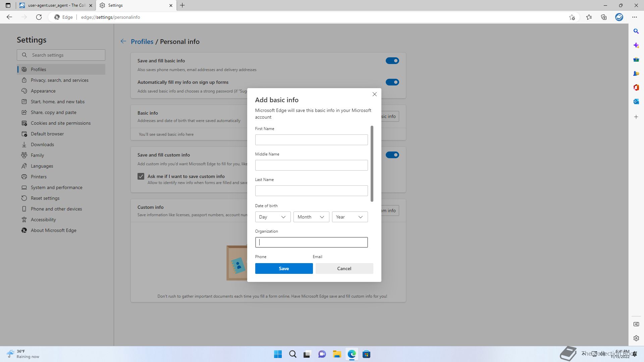Click the back arrow beside Profiles breadcrumb
The width and height of the screenshot is (644, 362).
click(x=123, y=41)
